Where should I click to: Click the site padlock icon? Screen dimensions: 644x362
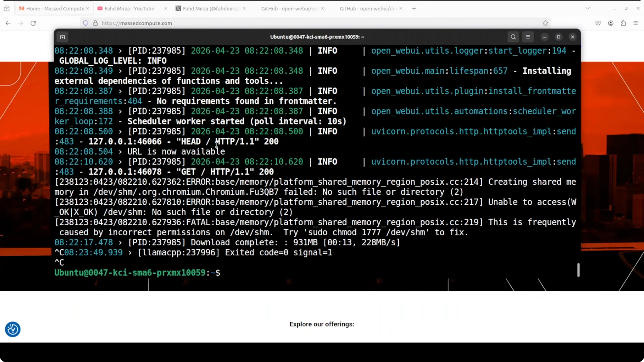click(x=95, y=23)
